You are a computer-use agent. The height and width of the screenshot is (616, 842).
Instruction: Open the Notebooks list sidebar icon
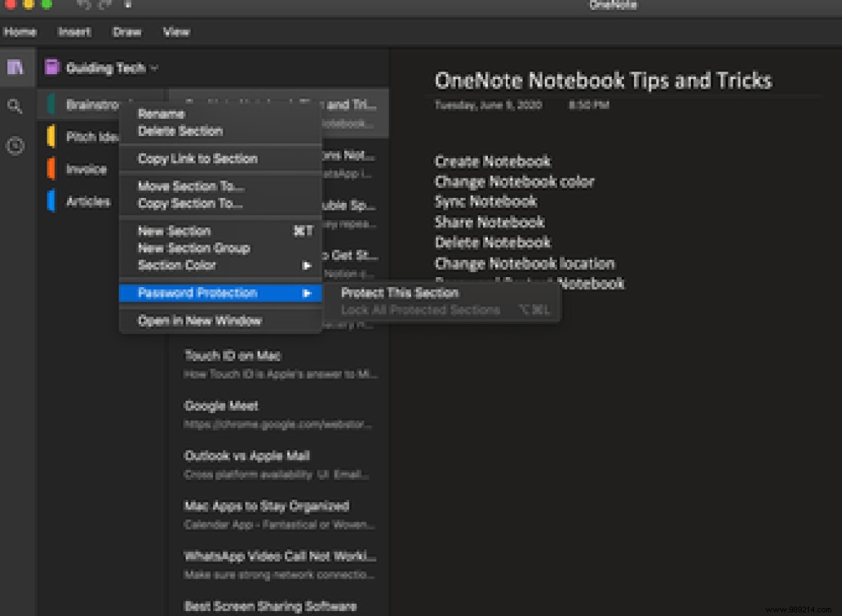pos(16,67)
